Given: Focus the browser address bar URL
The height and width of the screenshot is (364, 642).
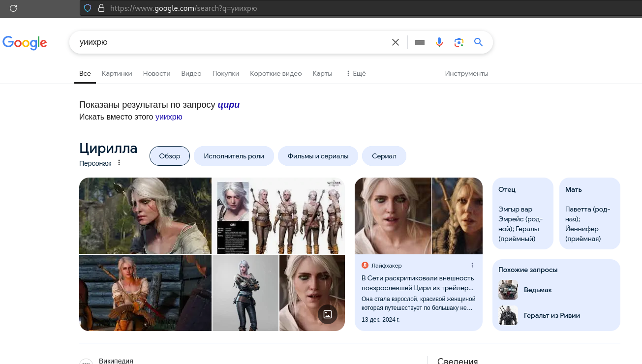Looking at the screenshot, I should [x=183, y=8].
